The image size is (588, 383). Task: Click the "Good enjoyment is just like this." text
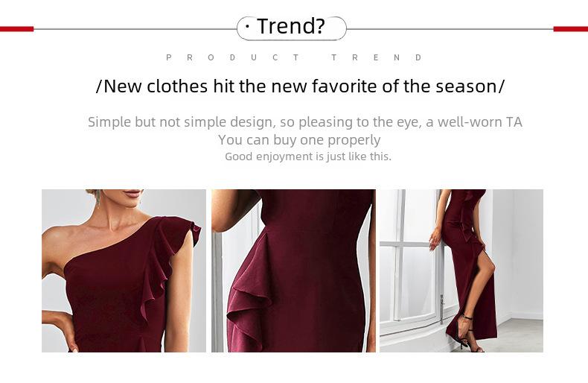coord(308,156)
